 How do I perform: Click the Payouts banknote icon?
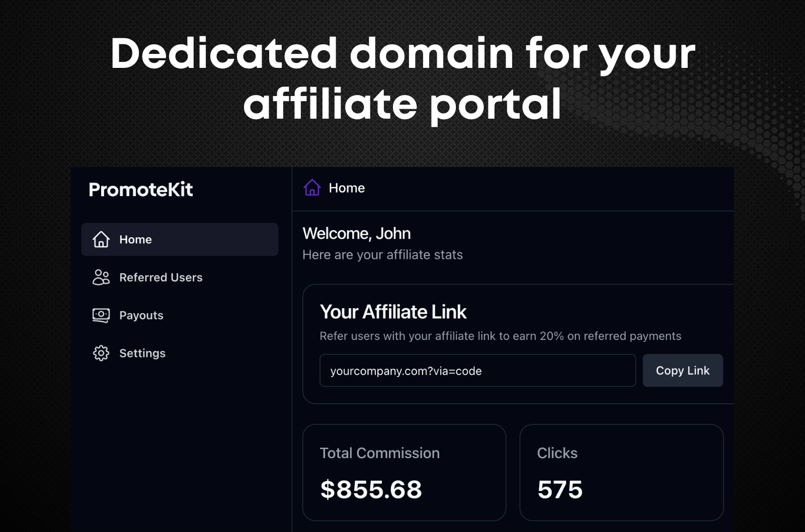coord(101,315)
